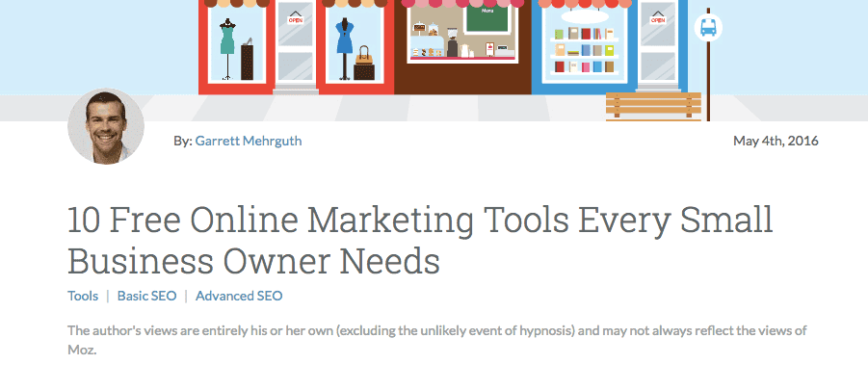The image size is (868, 390).
Task: Click the author's views disclaimer text
Action: [x=436, y=340]
